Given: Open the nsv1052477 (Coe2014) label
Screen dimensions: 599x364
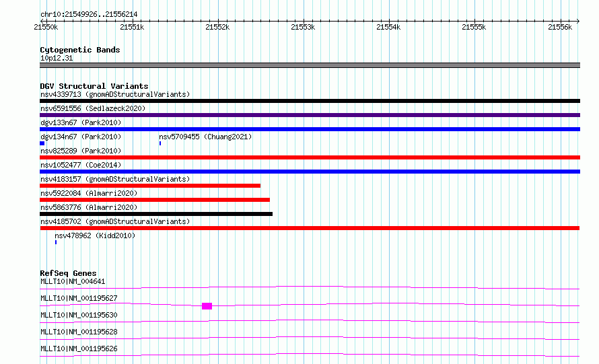Looking at the screenshot, I should [81, 165].
